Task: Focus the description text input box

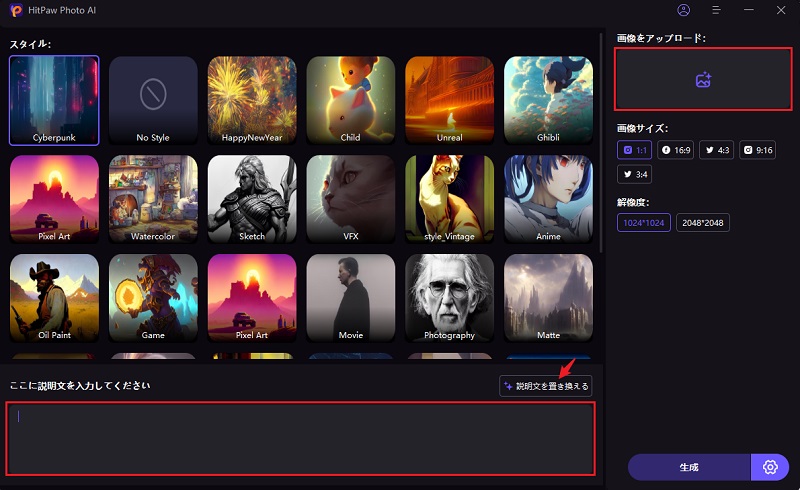Action: [x=301, y=439]
